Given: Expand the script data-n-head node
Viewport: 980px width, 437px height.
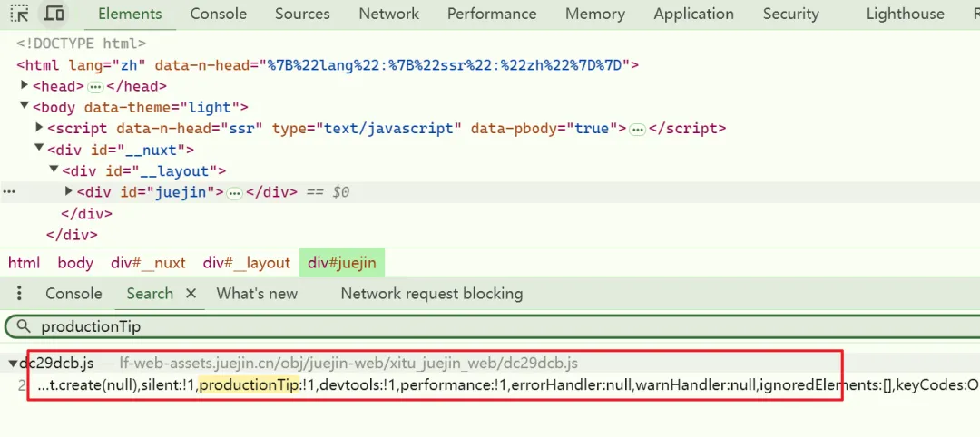Looking at the screenshot, I should click(39, 127).
